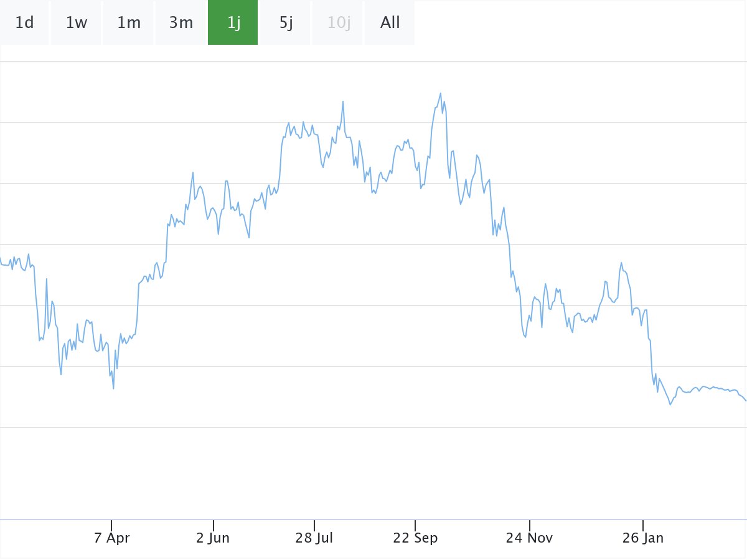The image size is (747, 560).
Task: Switch to the 5j range
Action: [x=286, y=23]
